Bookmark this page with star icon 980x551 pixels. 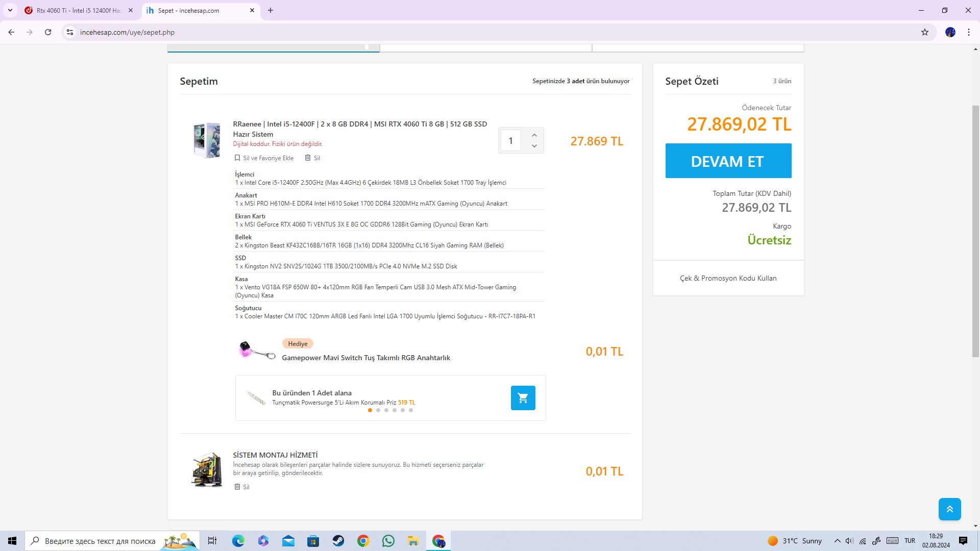(x=924, y=32)
